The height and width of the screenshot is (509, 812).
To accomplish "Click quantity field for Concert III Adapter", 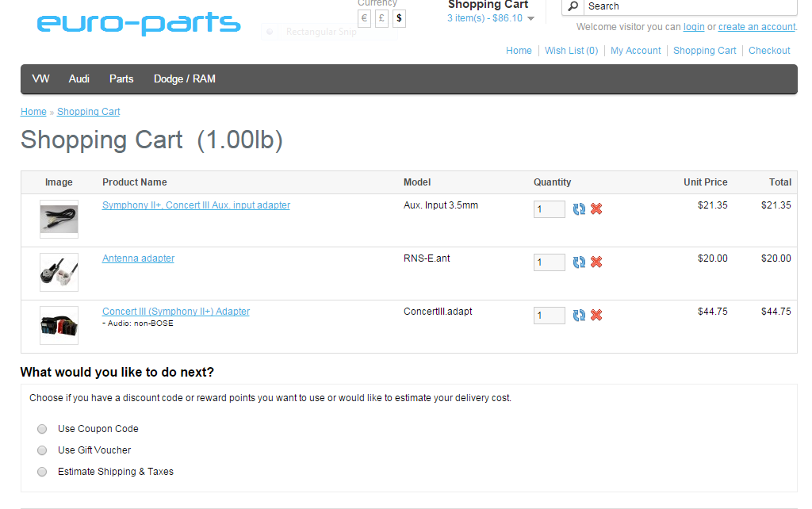I will tap(550, 316).
